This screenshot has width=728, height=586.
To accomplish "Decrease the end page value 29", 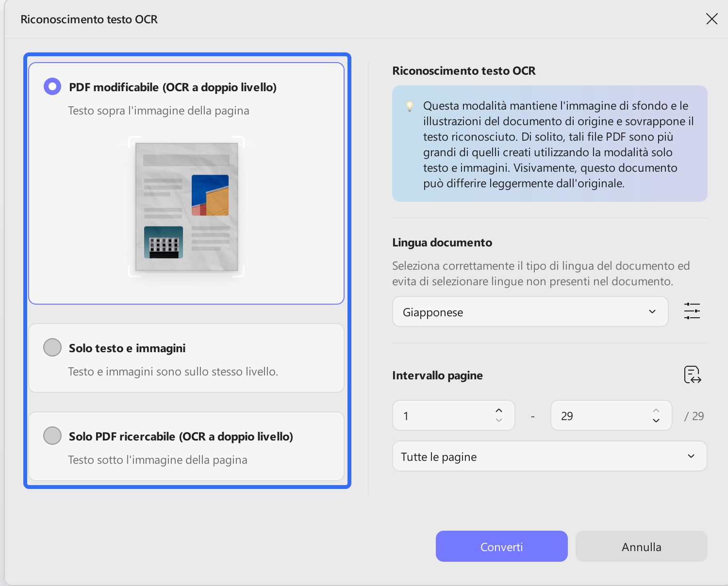I will tap(656, 421).
